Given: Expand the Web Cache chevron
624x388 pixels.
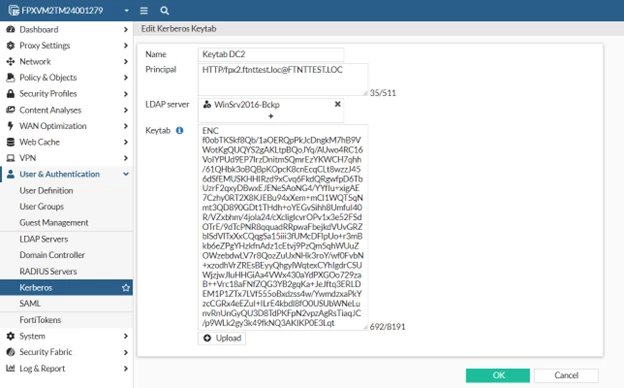Looking at the screenshot, I should (126, 142).
